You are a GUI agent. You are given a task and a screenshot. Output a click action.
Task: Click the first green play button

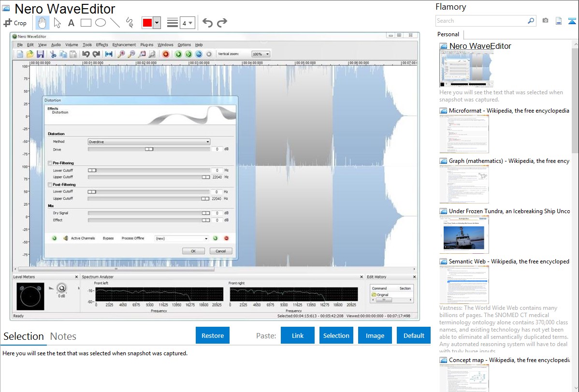[x=178, y=54]
